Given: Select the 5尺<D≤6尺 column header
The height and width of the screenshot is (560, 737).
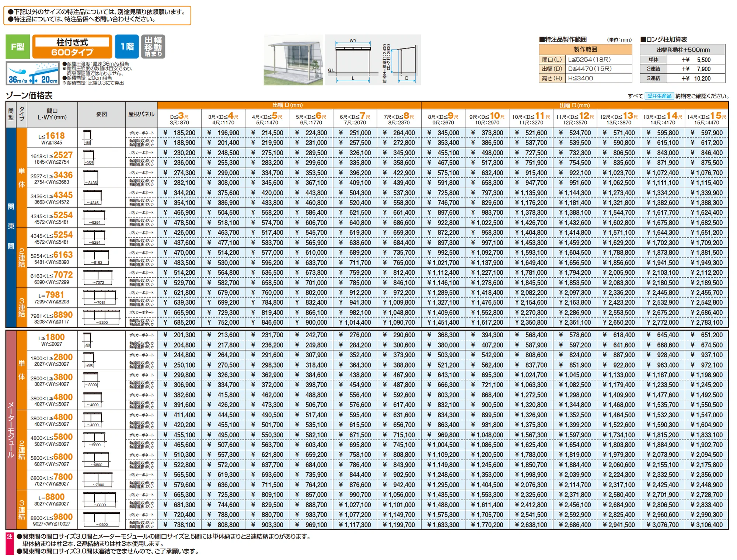Looking at the screenshot, I should [x=311, y=118].
